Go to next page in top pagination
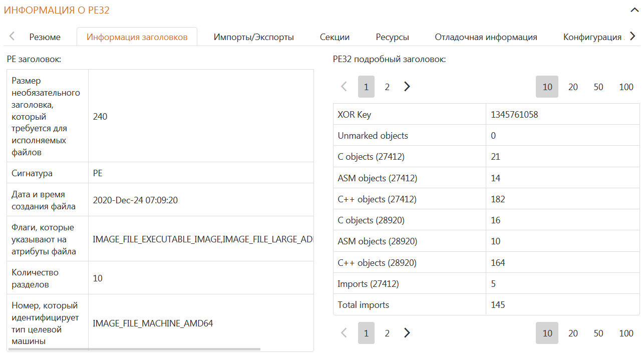 click(x=407, y=87)
